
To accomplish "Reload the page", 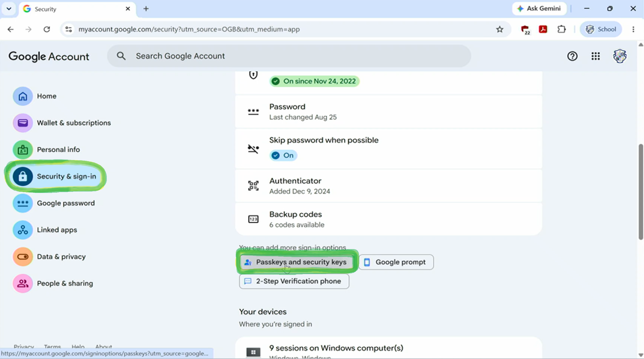I will pyautogui.click(x=47, y=29).
